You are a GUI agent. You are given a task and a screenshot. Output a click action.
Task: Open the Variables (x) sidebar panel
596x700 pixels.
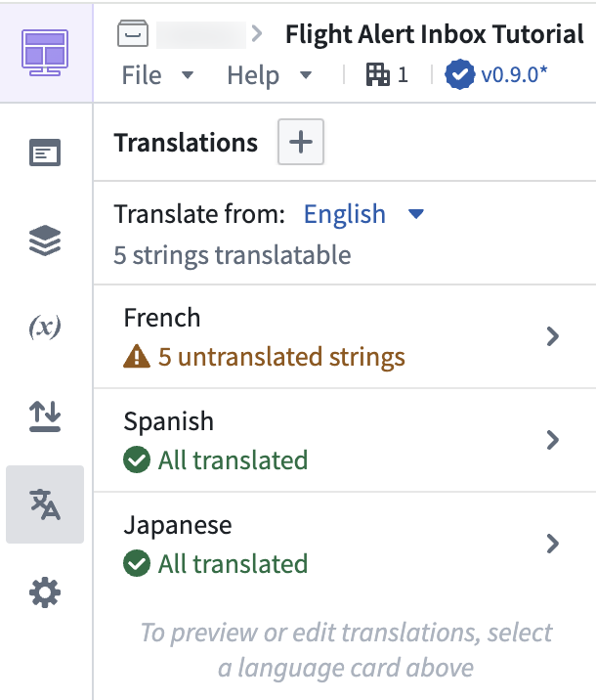(x=45, y=328)
